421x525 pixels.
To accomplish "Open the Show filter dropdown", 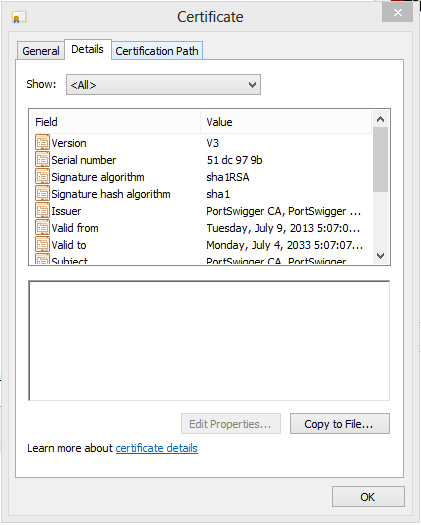I will pyautogui.click(x=163, y=85).
